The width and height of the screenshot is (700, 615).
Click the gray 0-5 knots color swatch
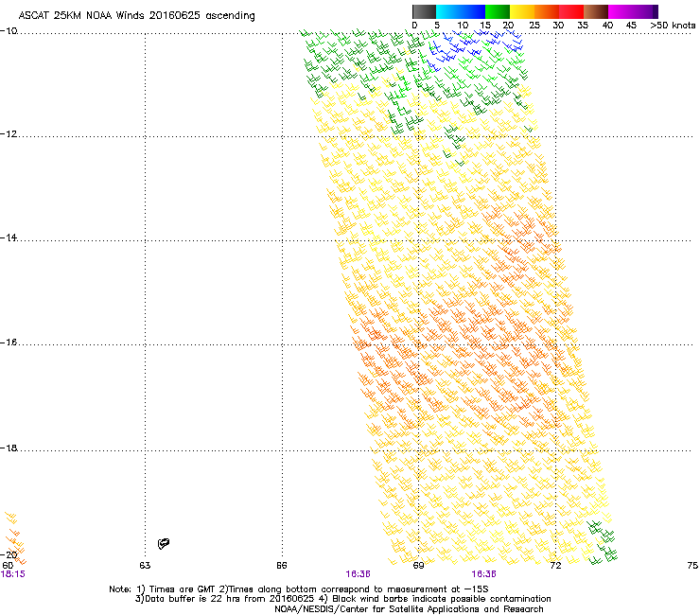coord(424,11)
